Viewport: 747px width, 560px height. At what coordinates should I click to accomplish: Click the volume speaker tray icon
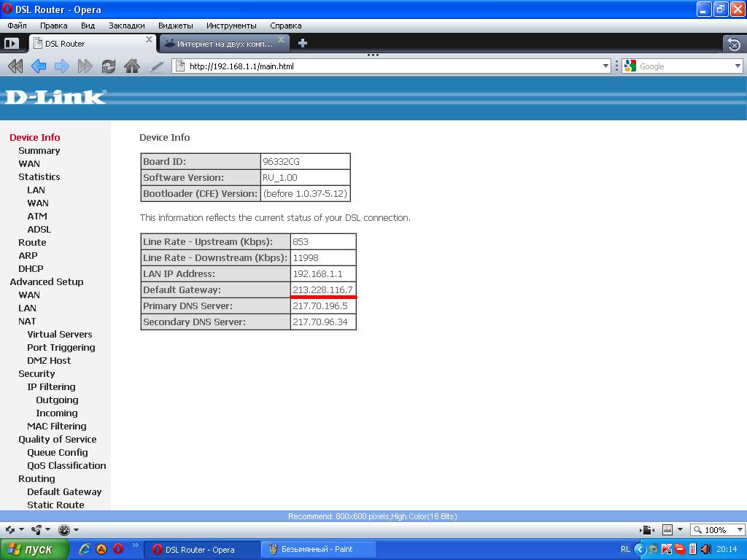(x=706, y=550)
